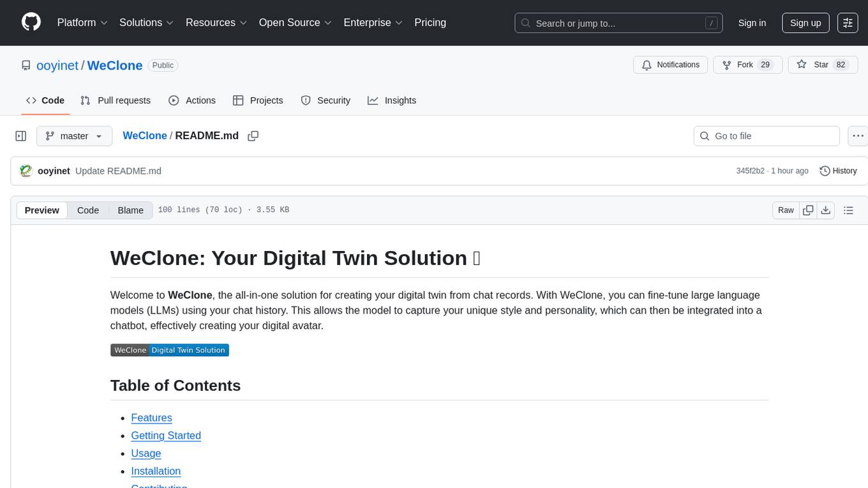Expand the Enterprise menu
This screenshot has height=488, width=868.
(x=373, y=22)
